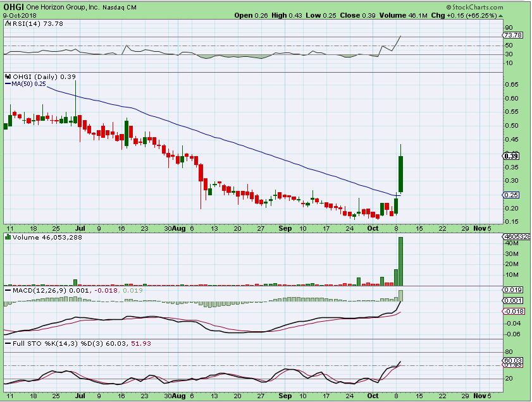The height and width of the screenshot is (402, 532).
Task: Click the Open 0.26 value
Action: 251,16
